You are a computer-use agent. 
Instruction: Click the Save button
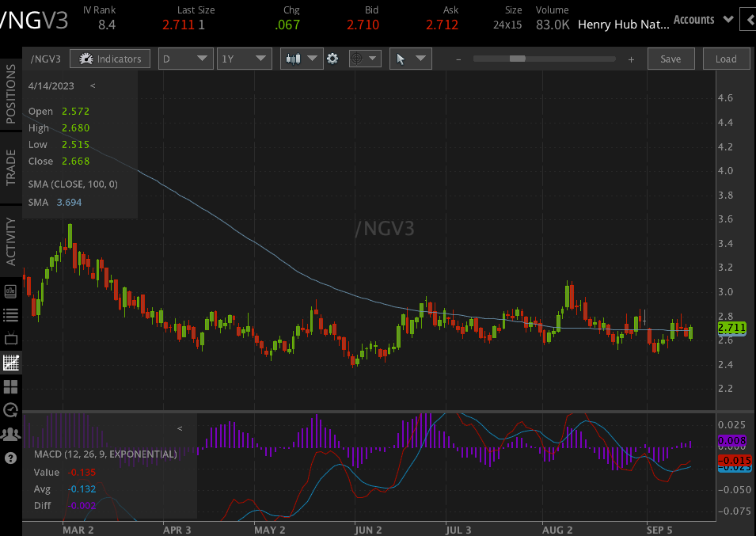[x=671, y=58]
